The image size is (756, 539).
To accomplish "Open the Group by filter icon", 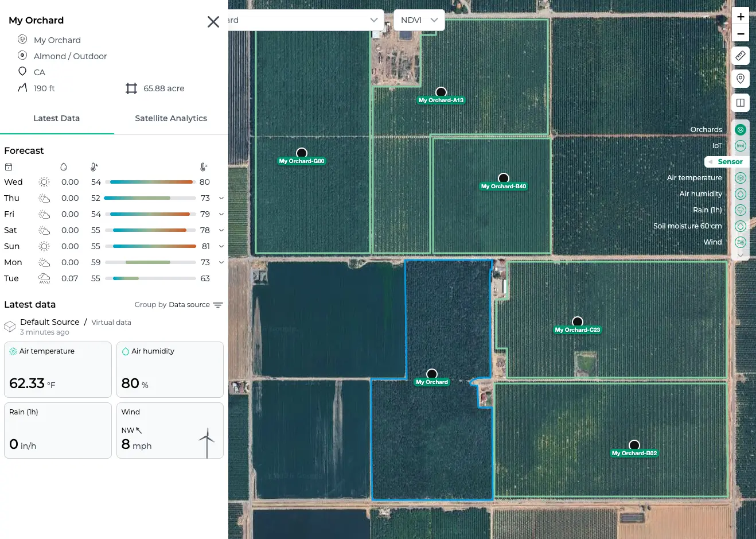I will pyautogui.click(x=217, y=305).
